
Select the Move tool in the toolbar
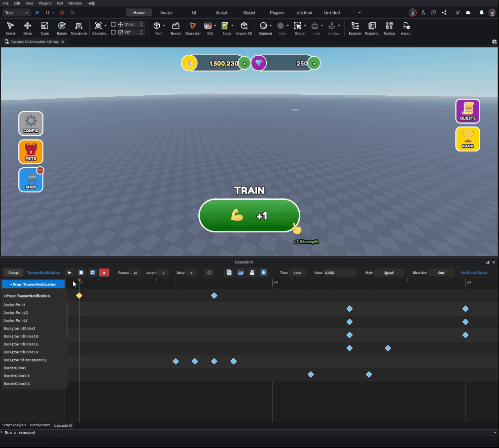[x=27, y=27]
